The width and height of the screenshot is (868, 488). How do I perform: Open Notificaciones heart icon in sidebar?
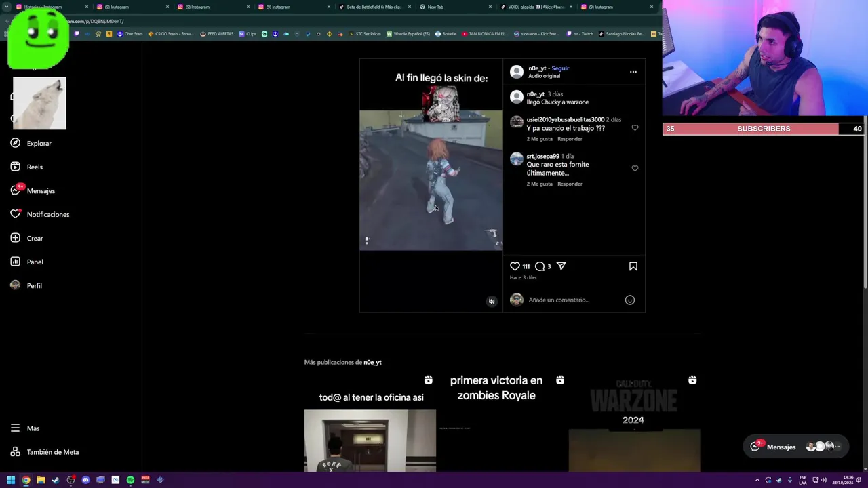tap(15, 214)
